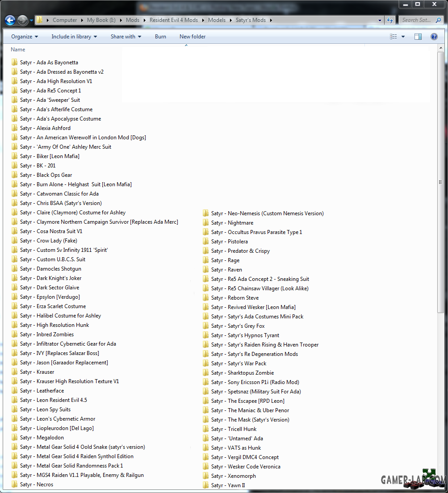This screenshot has width=448, height=493.
Task: Select folder icon of Krauser
Action: click(x=14, y=372)
